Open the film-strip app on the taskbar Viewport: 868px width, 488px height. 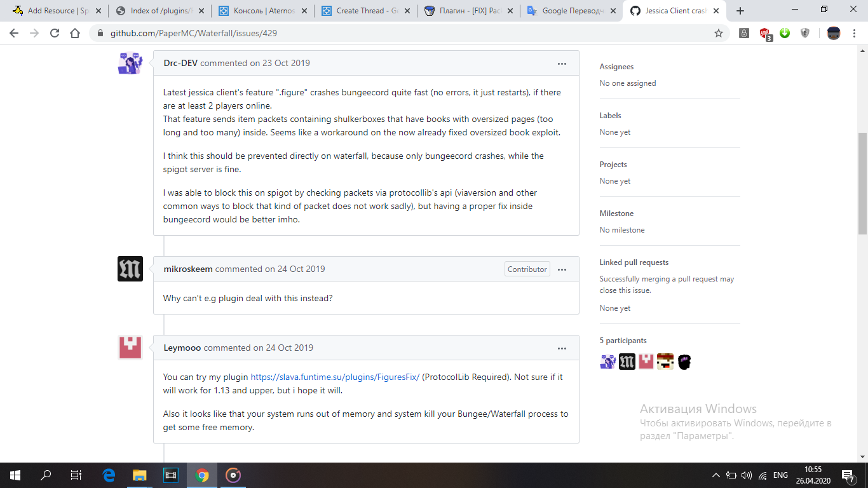[x=170, y=475]
